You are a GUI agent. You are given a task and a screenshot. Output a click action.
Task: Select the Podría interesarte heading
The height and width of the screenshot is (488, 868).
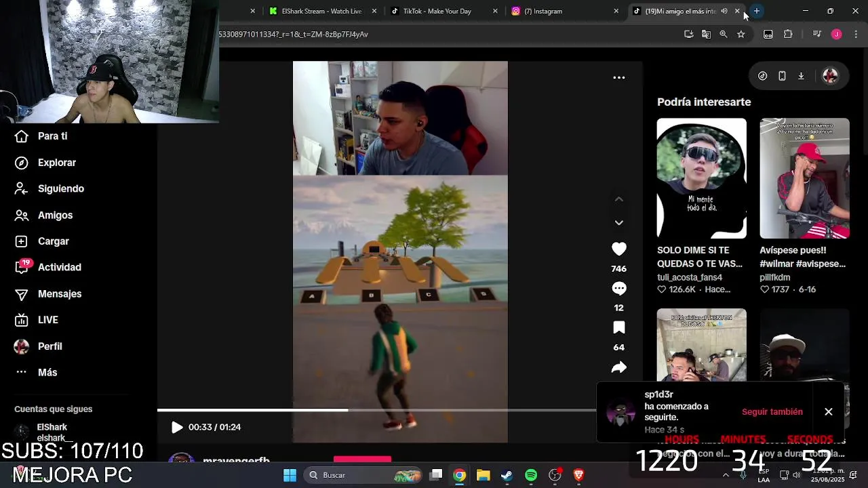click(704, 102)
